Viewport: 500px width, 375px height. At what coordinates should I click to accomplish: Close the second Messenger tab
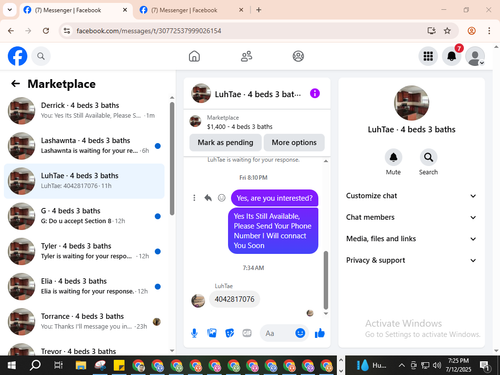[241, 10]
